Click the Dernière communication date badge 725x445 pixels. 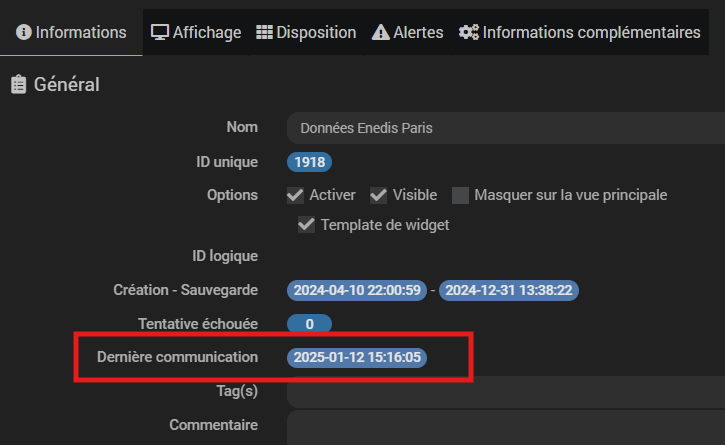(356, 357)
